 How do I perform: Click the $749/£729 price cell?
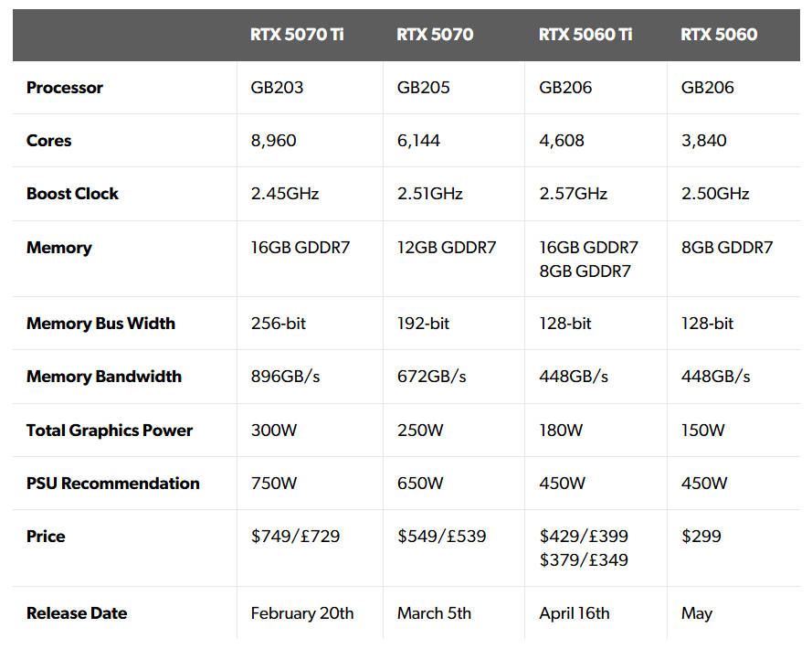tap(295, 537)
